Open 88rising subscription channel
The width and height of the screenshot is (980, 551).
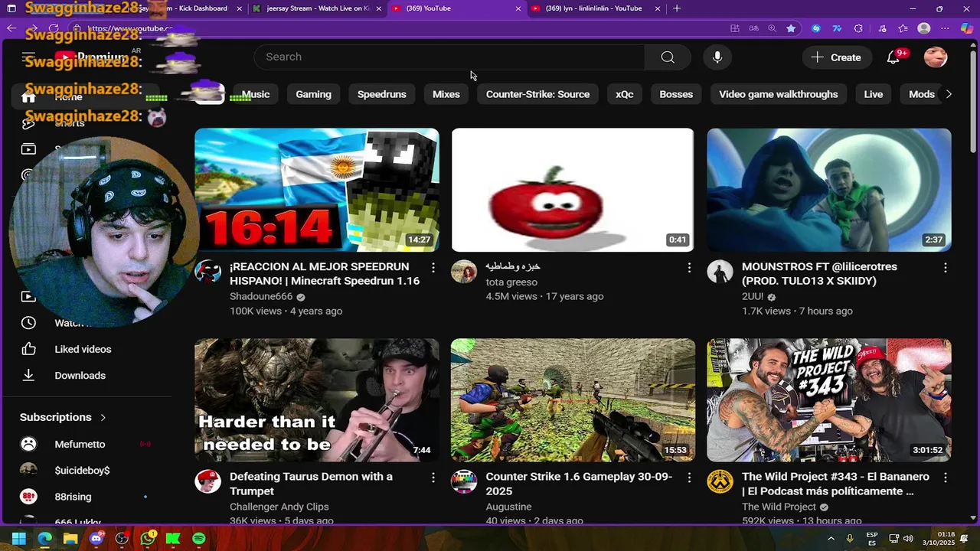[x=73, y=497]
